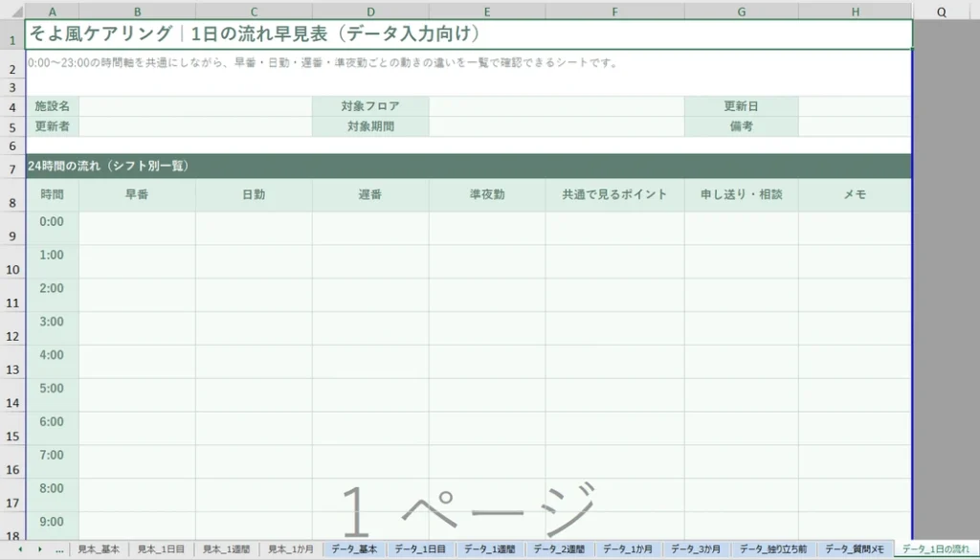Screen dimensions: 980x560
Task: Switch to the データ_3か月 sheet tab
Action: point(696,549)
